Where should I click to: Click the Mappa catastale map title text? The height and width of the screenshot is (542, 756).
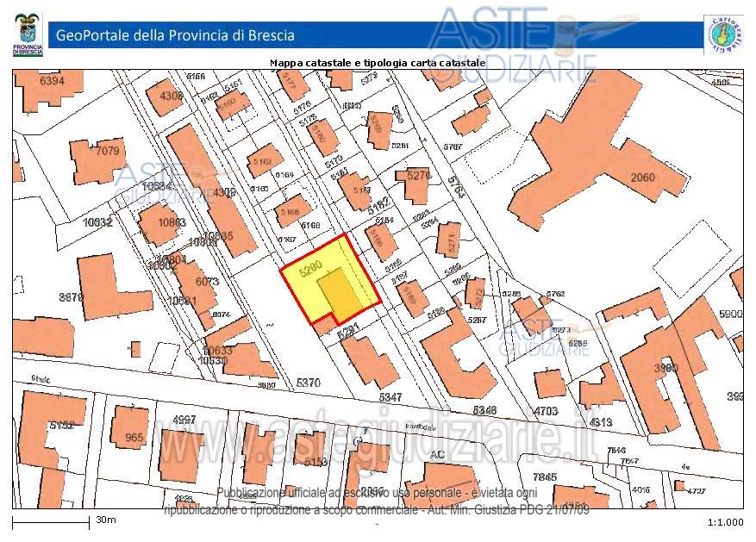click(378, 63)
